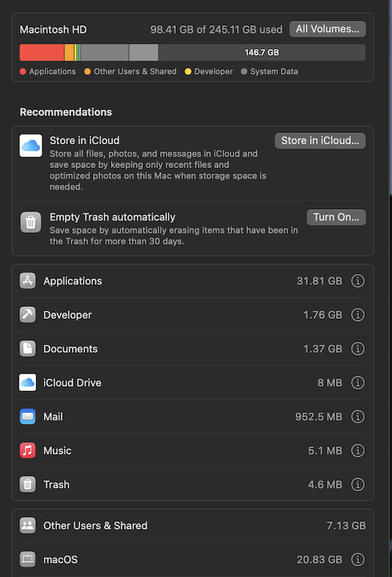Turn on Empty Trash automatically
Image resolution: width=392 pixels, height=577 pixels.
[x=336, y=217]
